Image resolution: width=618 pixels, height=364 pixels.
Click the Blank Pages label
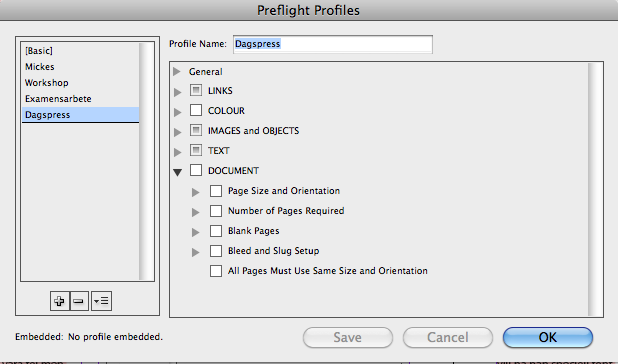253,231
